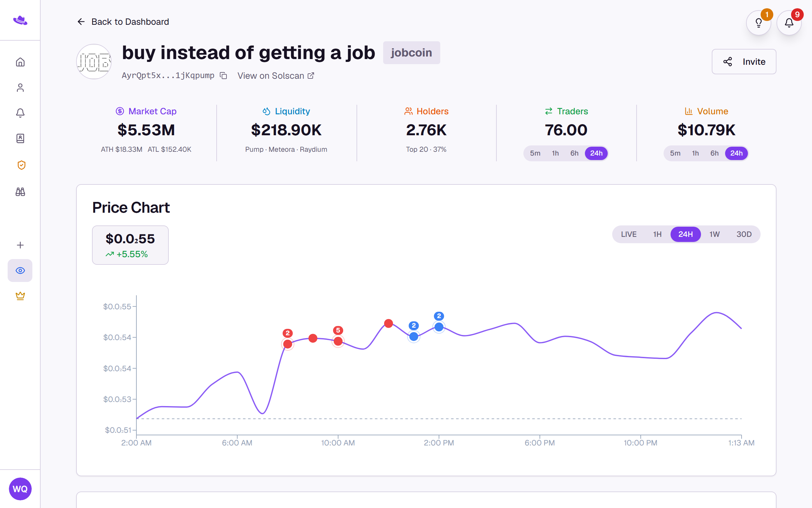This screenshot has width=812, height=508.
Task: Click the ATL $152.40K text
Action: pos(169,150)
